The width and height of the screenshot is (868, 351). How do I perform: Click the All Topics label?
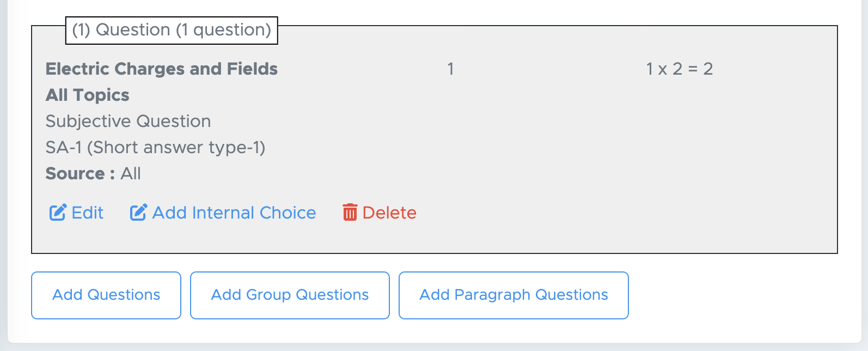tap(88, 95)
